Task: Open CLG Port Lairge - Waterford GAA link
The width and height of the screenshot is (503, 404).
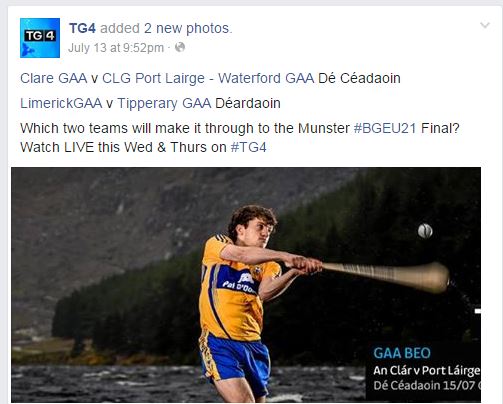Action: click(x=208, y=78)
